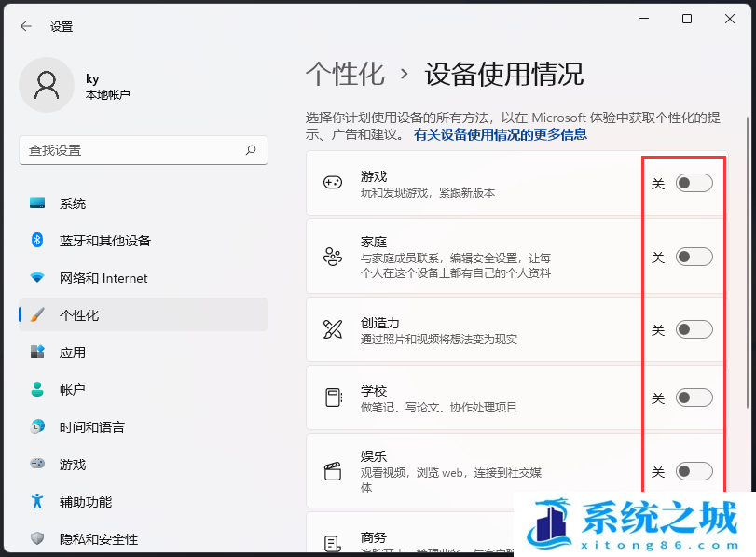Turn on the 家庭 usage toggle
The height and width of the screenshot is (557, 756).
click(x=694, y=257)
